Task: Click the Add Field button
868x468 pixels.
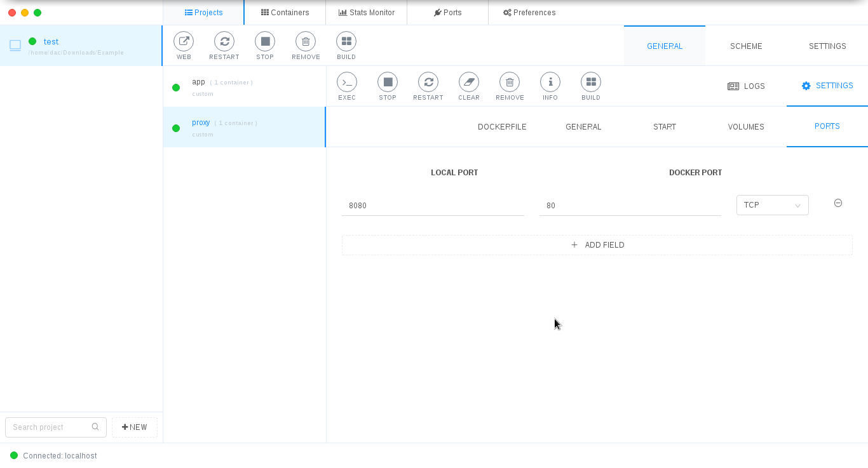Action: pyautogui.click(x=597, y=245)
